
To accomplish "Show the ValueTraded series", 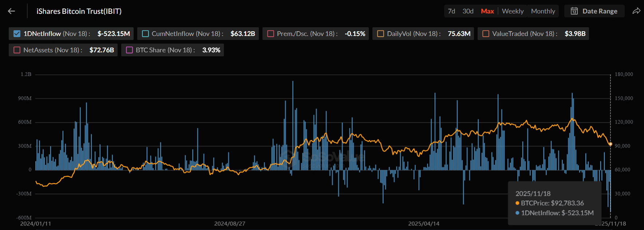I will tap(486, 34).
